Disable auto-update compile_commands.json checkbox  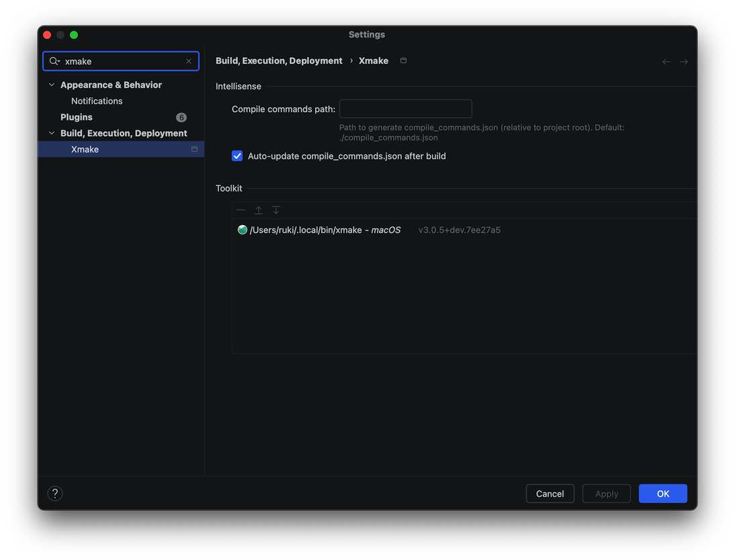click(x=237, y=156)
